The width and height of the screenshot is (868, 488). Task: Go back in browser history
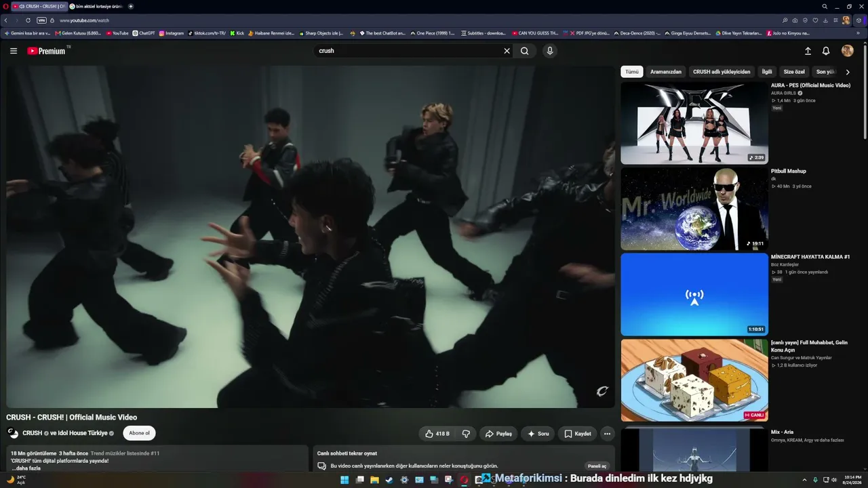pyautogui.click(x=6, y=20)
